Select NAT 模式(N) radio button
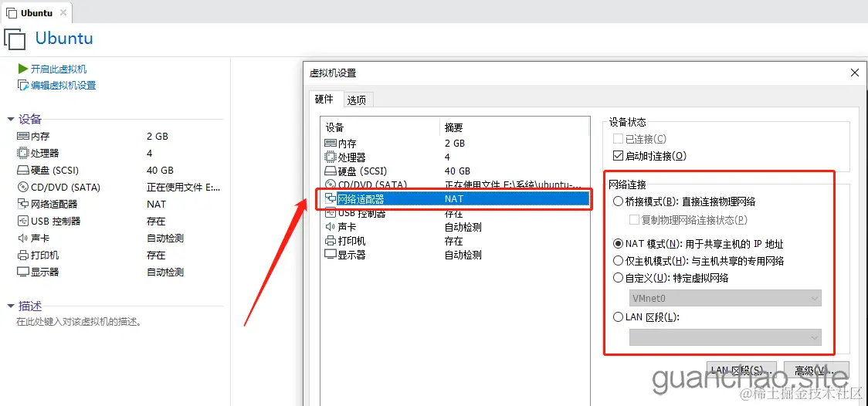868x406 pixels. pyautogui.click(x=618, y=244)
